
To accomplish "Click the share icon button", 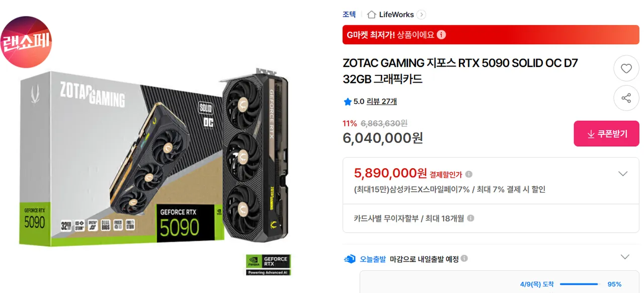I will pos(626,98).
